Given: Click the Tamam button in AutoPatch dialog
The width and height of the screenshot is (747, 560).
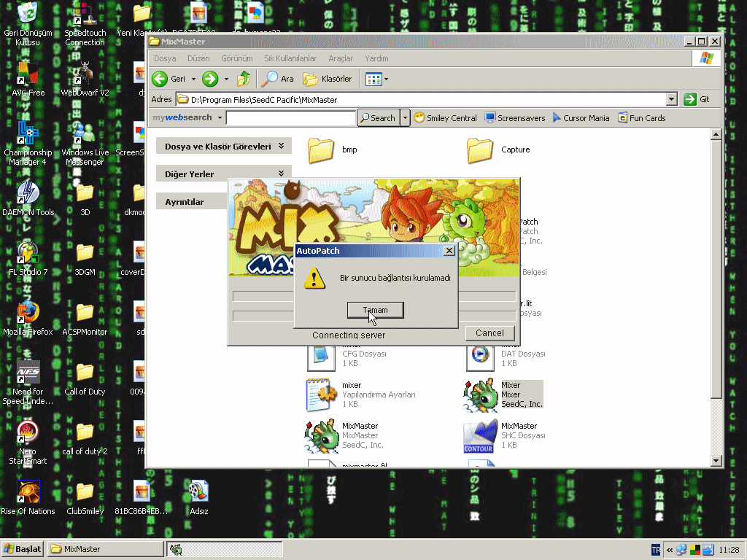Looking at the screenshot, I should (376, 310).
